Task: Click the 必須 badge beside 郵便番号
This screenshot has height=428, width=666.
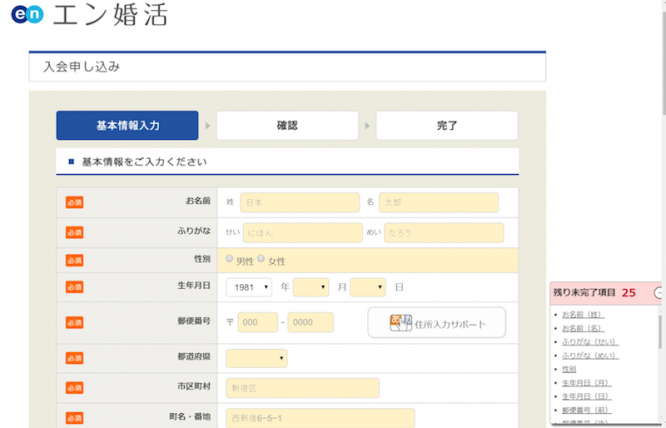Action: pyautogui.click(x=74, y=323)
